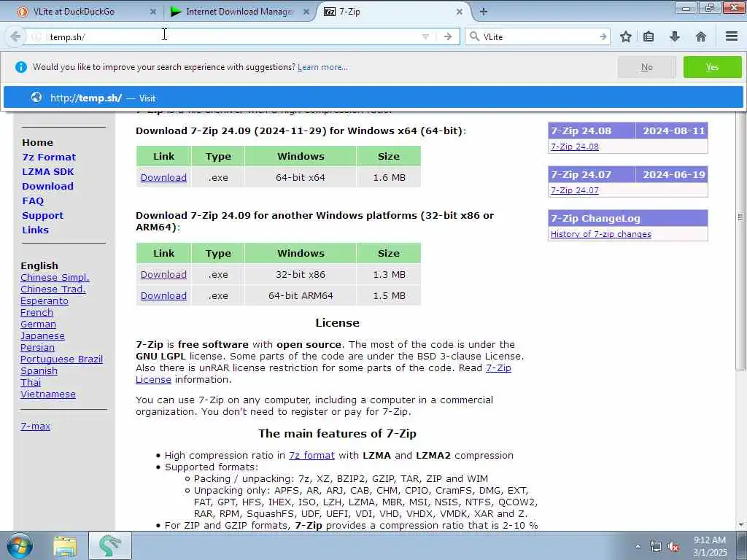Close the Internet Download Manager tab
The width and height of the screenshot is (747, 560).
click(x=306, y=12)
